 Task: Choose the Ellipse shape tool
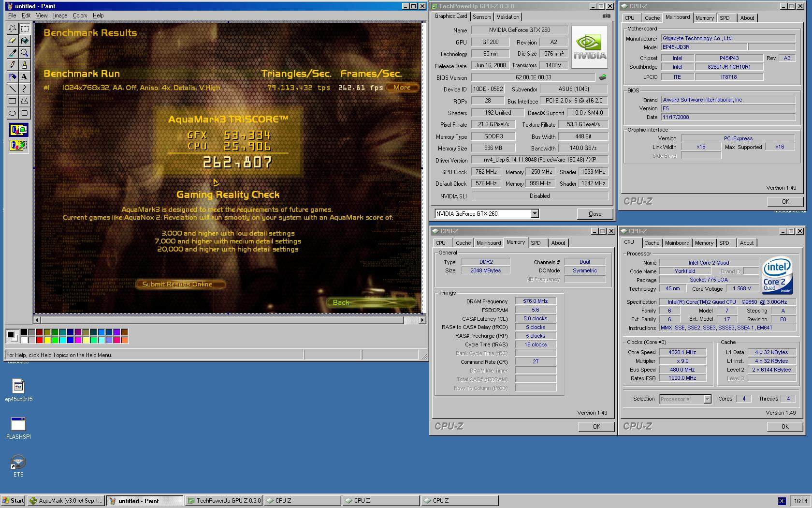(13, 113)
